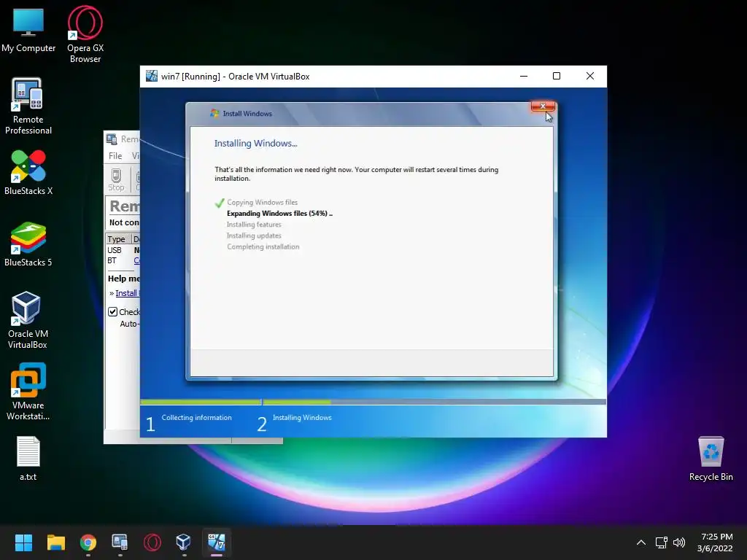Open Remote Professional desktop shortcut
Viewport: 747px width, 560px height.
click(28, 106)
